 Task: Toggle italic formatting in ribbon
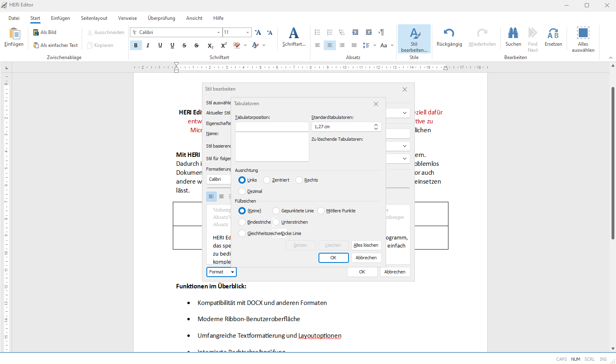coord(148,45)
